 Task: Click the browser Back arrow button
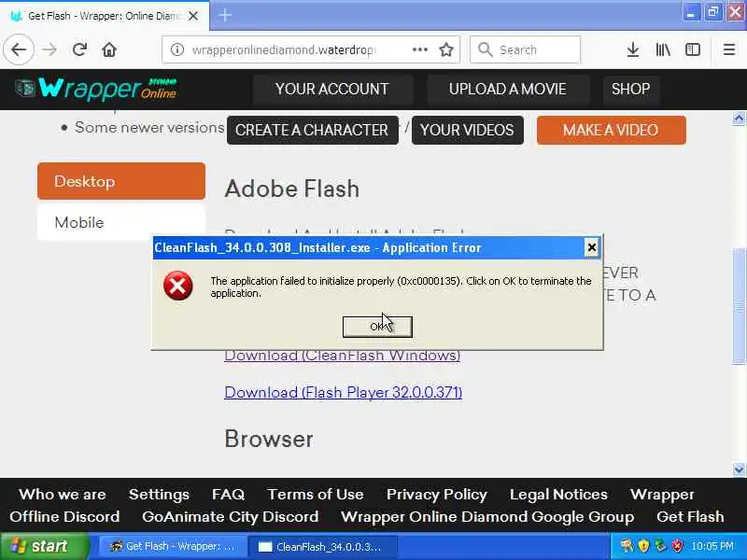pyautogui.click(x=19, y=49)
